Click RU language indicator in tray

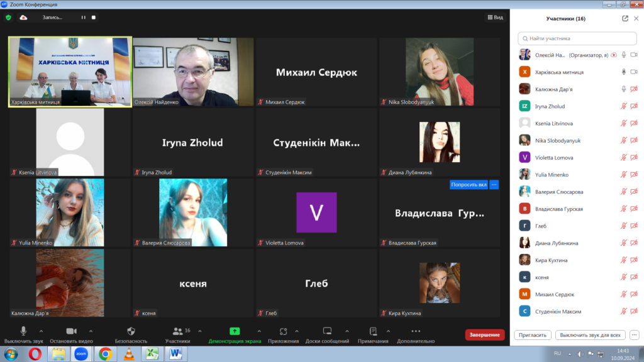[x=557, y=353]
